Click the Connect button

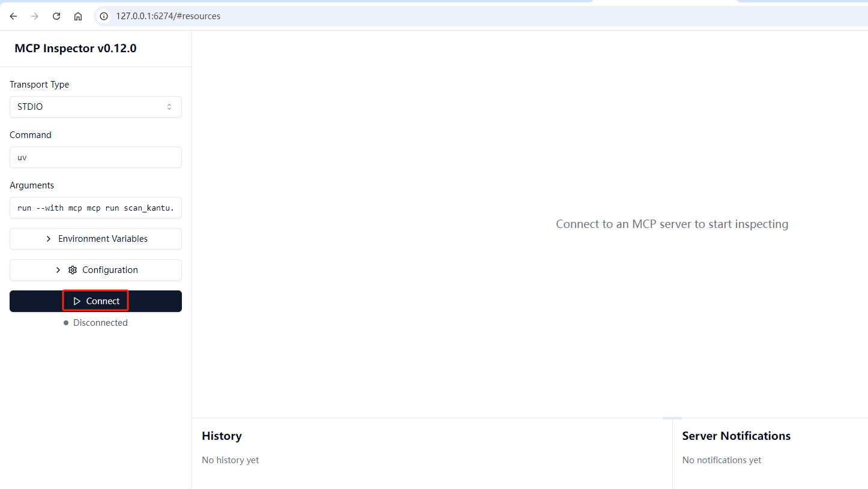coord(95,301)
